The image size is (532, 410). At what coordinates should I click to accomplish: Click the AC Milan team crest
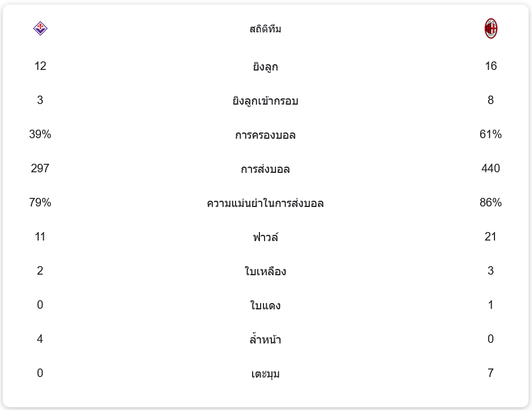point(490,28)
